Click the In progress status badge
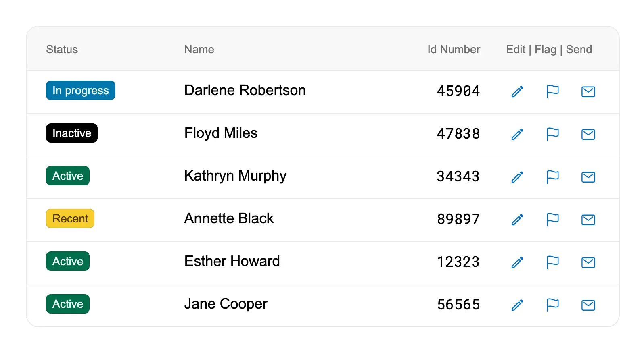644x353 pixels. coord(81,90)
